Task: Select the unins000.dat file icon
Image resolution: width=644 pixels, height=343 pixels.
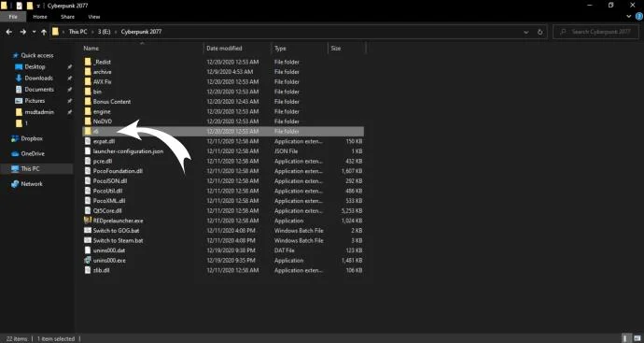Action: (x=88, y=250)
